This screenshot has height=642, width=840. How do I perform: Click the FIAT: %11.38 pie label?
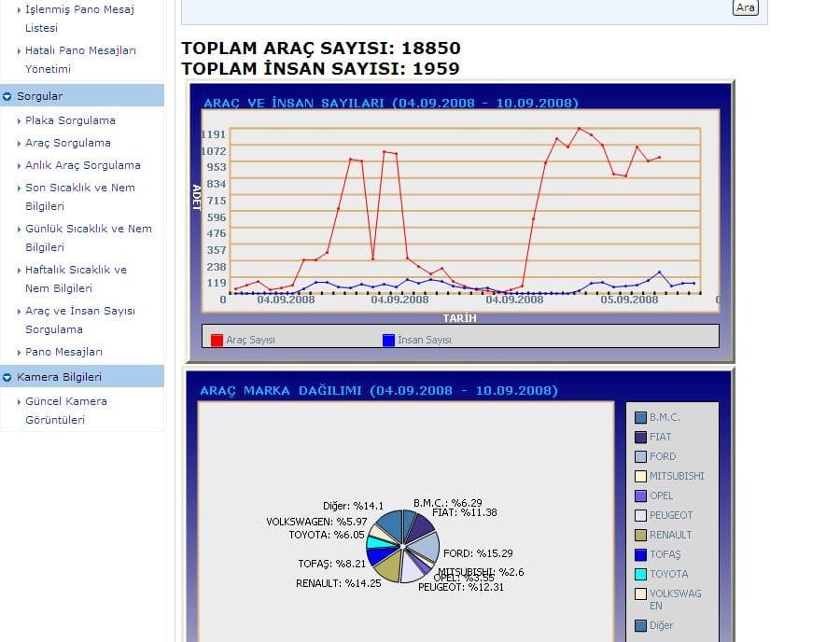tap(465, 512)
